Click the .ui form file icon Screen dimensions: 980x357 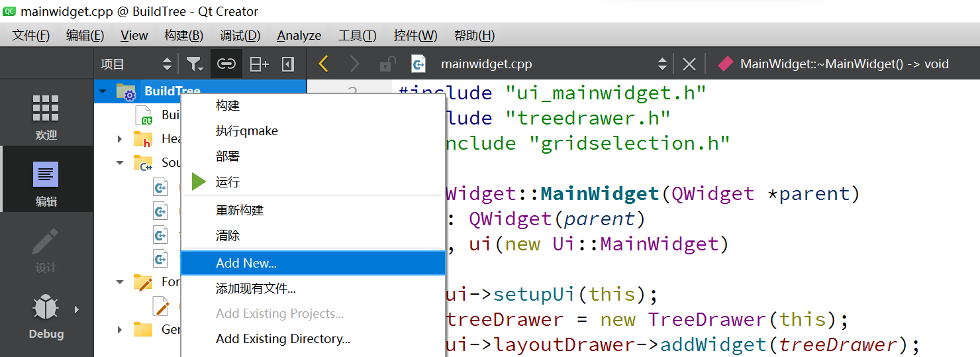click(160, 306)
